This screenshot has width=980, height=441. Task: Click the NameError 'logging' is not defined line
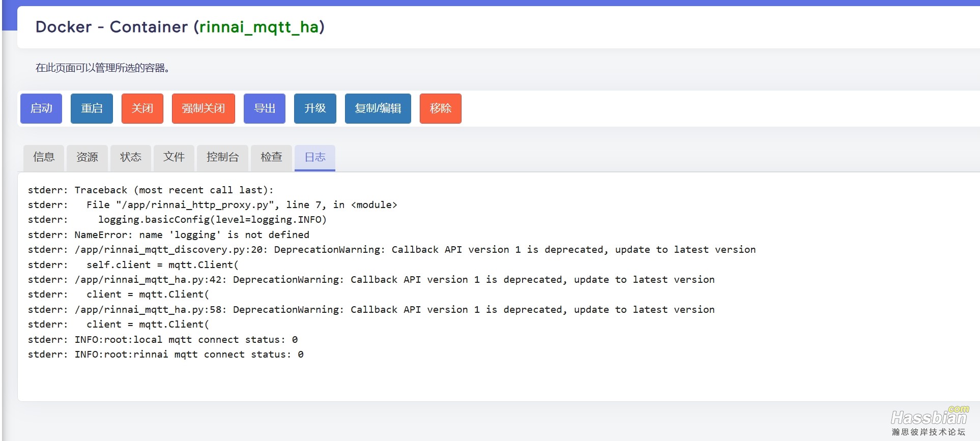(x=168, y=235)
